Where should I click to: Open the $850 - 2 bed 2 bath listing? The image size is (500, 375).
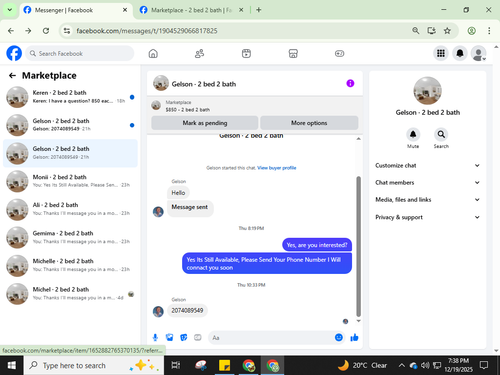(188, 109)
